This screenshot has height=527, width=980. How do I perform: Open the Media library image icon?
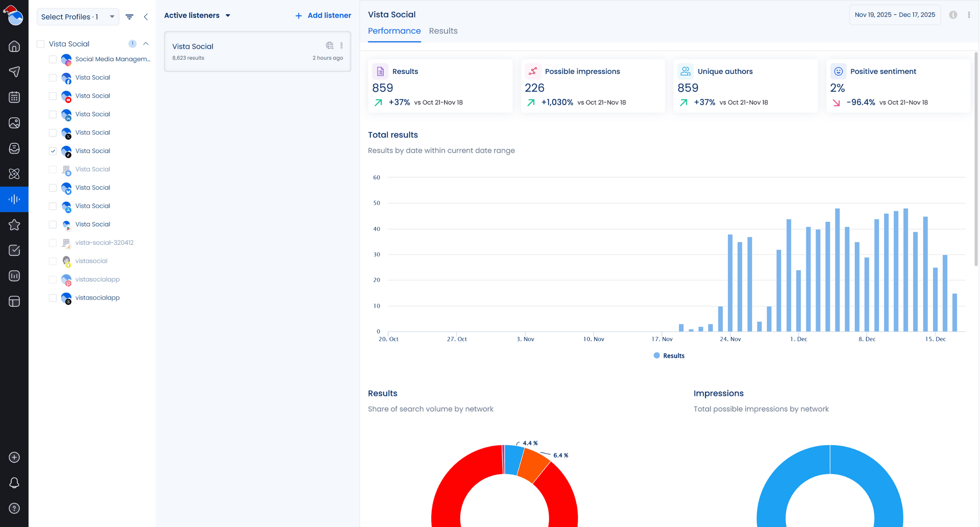point(14,123)
